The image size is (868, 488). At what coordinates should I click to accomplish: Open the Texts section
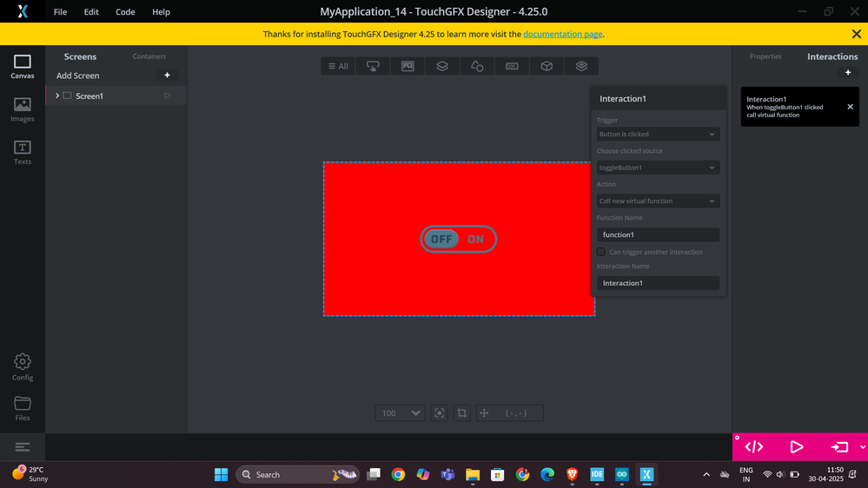tap(22, 153)
